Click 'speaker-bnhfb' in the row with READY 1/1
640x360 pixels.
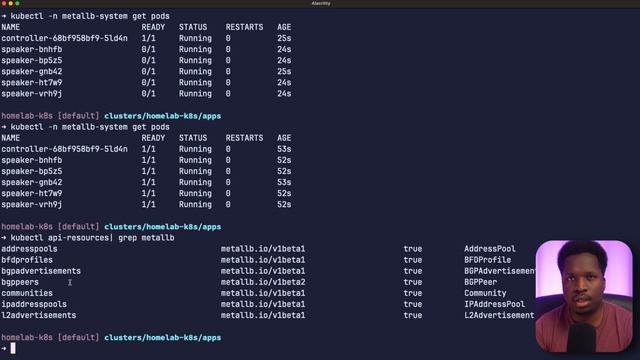coord(32,160)
